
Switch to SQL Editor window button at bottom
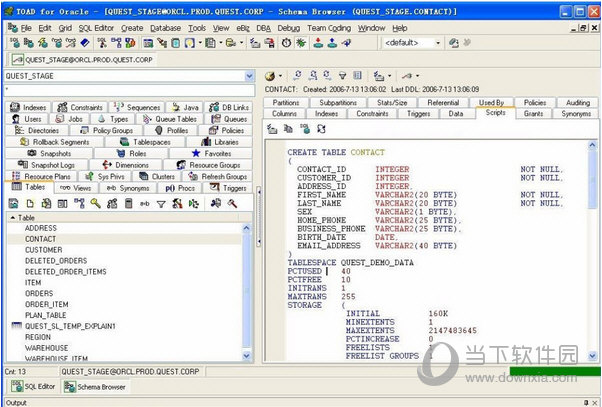click(x=33, y=387)
